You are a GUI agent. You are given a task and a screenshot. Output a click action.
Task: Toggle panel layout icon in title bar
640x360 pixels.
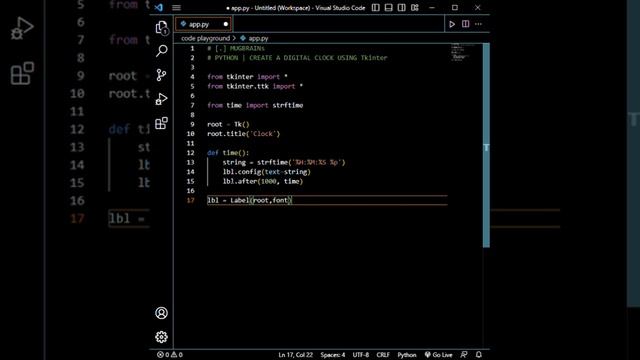(389, 7)
